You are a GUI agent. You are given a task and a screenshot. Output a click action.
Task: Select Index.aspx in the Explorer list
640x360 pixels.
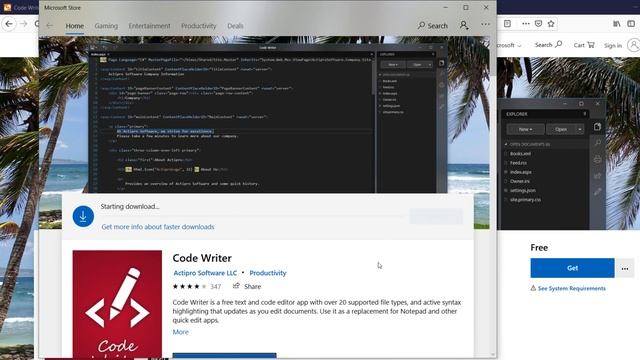520,172
